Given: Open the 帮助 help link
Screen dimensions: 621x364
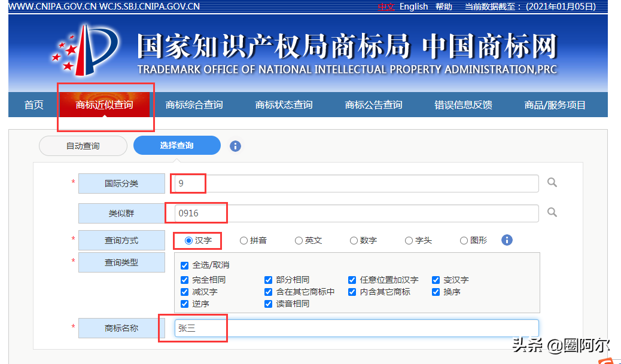Looking at the screenshot, I should pos(444,7).
